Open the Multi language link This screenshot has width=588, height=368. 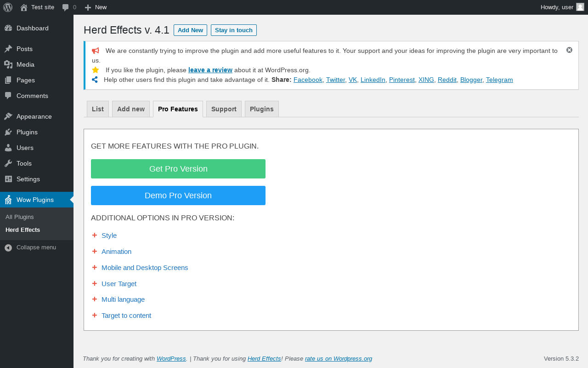coord(123,299)
